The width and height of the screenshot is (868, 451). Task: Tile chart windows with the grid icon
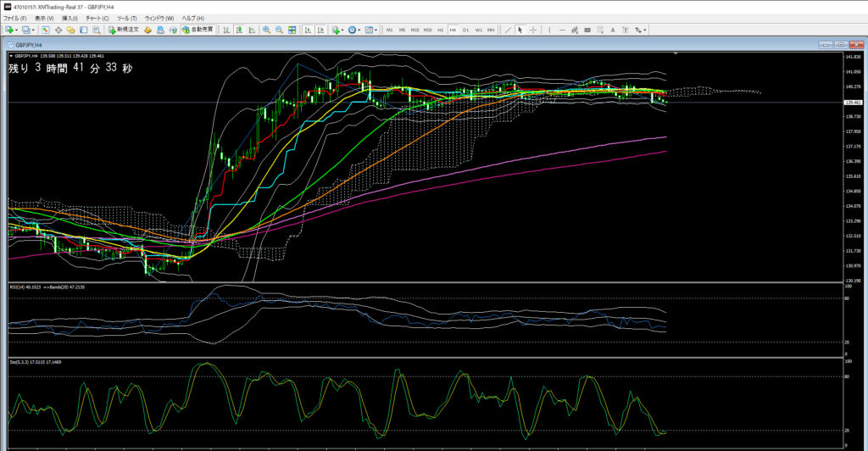click(292, 30)
